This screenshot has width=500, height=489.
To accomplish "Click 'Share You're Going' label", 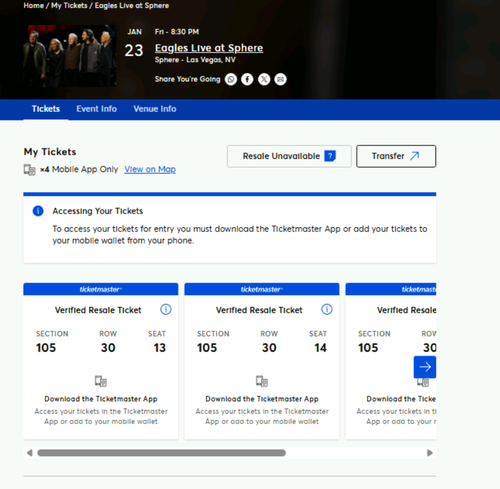I will (x=187, y=79).
